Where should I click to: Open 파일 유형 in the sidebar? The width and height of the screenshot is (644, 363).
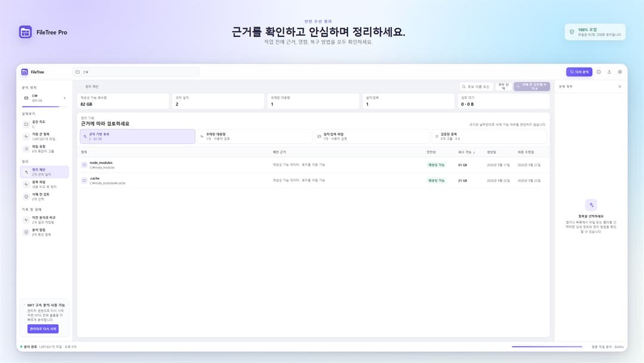pyautogui.click(x=44, y=149)
